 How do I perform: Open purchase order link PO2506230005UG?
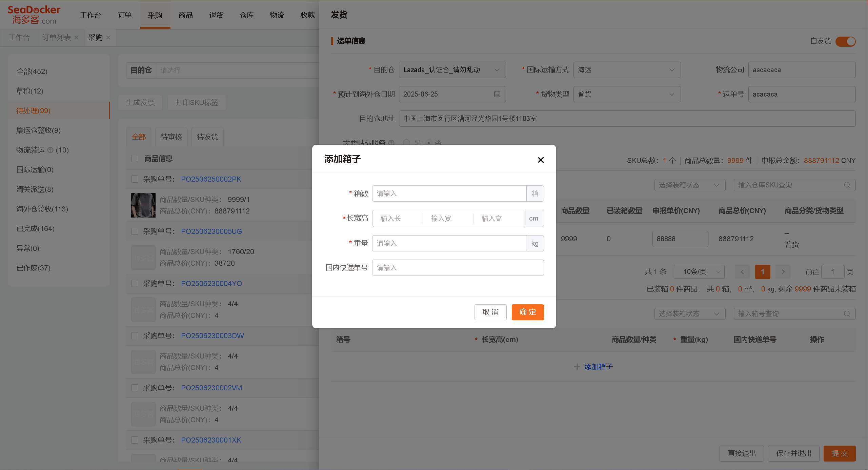pos(211,231)
